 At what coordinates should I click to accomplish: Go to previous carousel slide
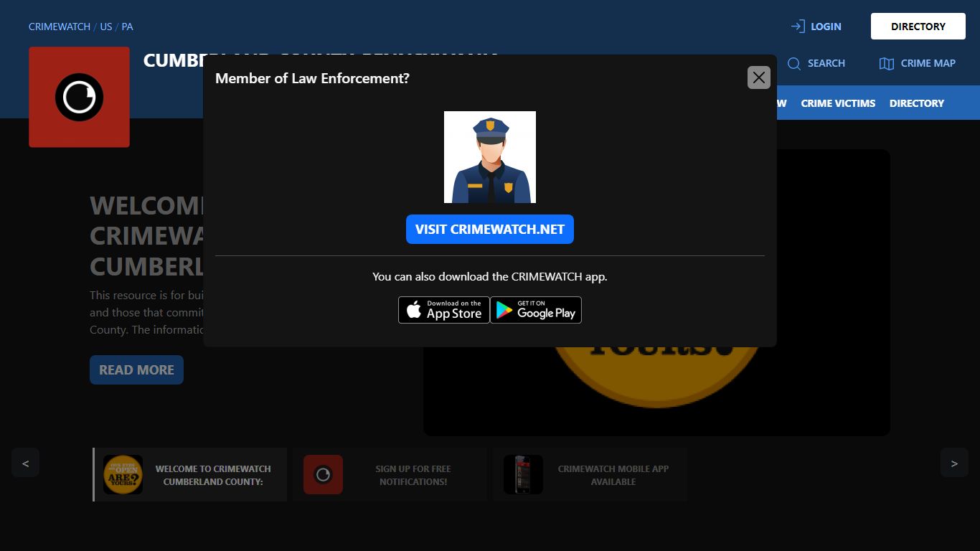[25, 463]
